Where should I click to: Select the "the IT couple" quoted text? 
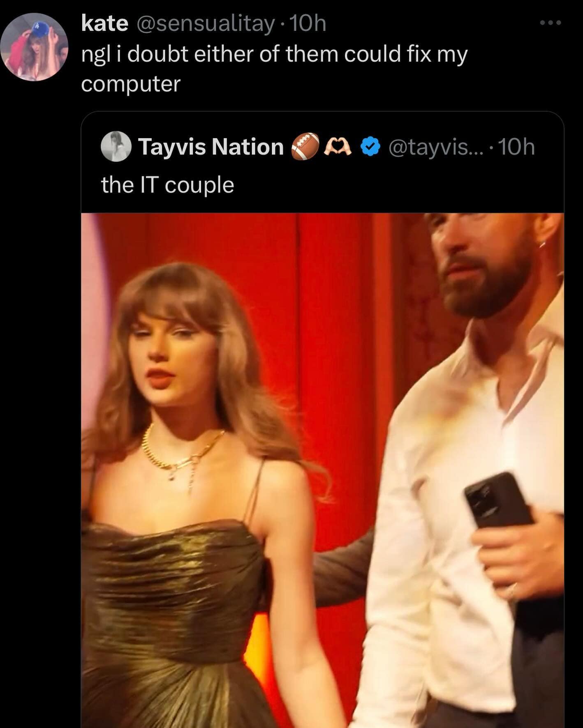[x=167, y=185]
